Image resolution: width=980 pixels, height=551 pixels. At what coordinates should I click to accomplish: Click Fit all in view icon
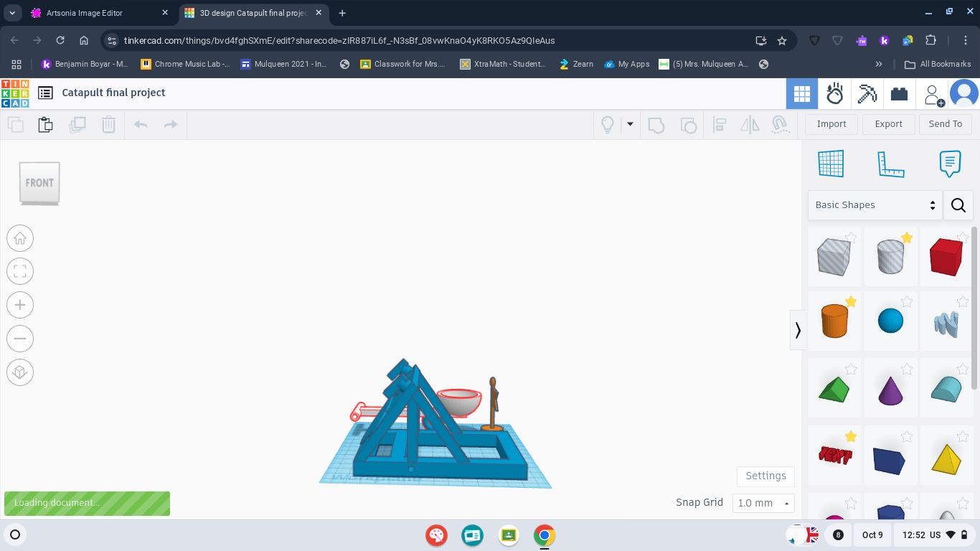pos(20,271)
